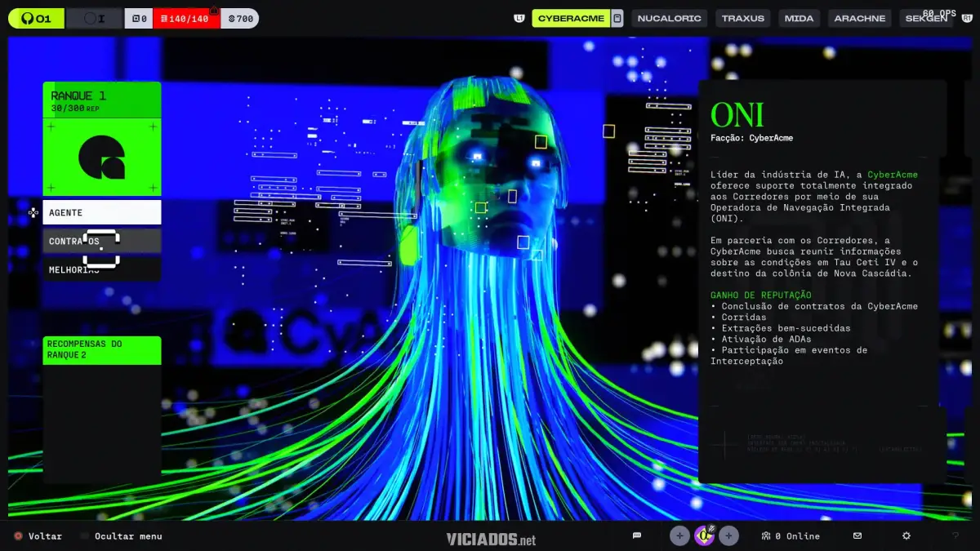
Task: Click the 0 Online friends indicator
Action: (791, 535)
